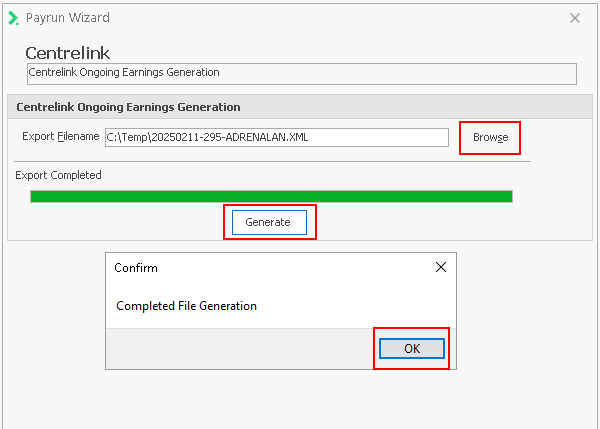Click the Generate button
This screenshot has height=429, width=600.
(268, 222)
